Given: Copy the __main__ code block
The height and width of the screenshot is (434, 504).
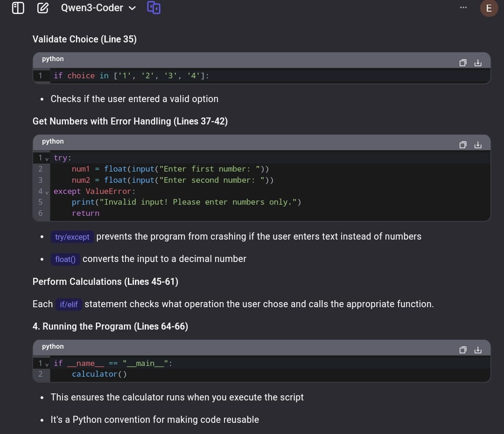Looking at the screenshot, I should tap(463, 350).
